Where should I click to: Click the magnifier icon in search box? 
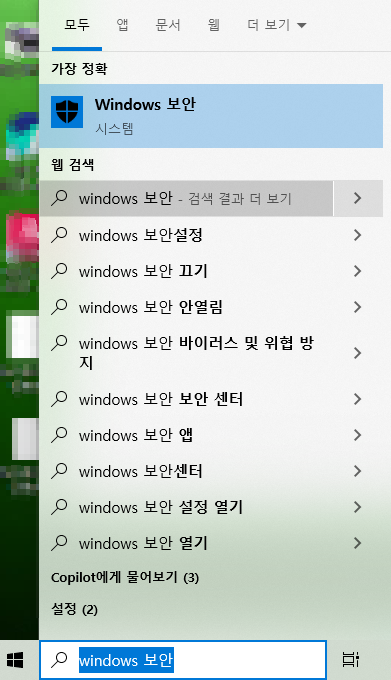[x=59, y=660]
